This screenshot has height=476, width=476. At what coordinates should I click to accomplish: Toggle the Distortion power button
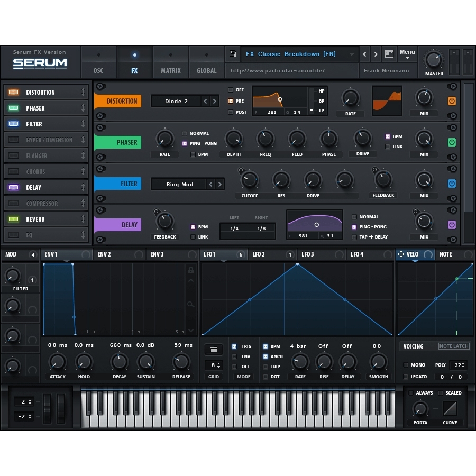click(x=452, y=101)
